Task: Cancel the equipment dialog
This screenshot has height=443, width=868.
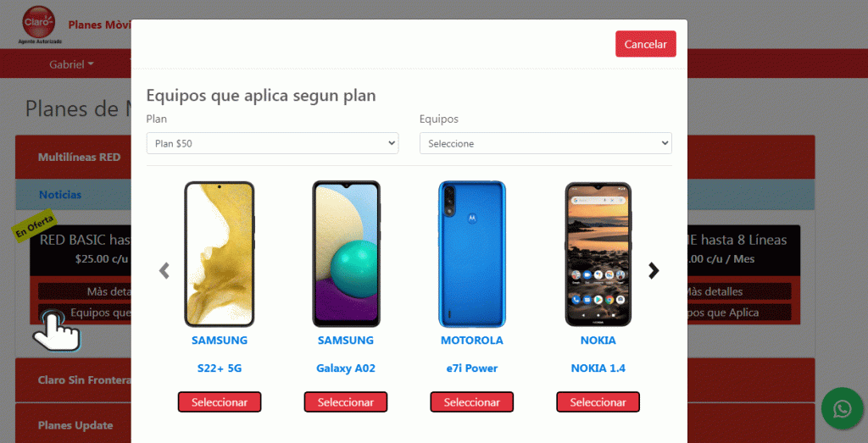Action: 645,44
